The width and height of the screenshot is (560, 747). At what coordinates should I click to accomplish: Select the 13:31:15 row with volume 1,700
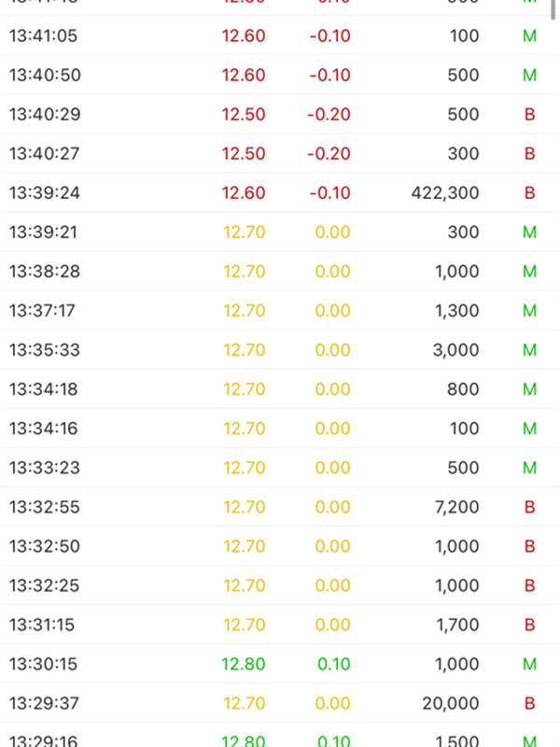(280, 625)
